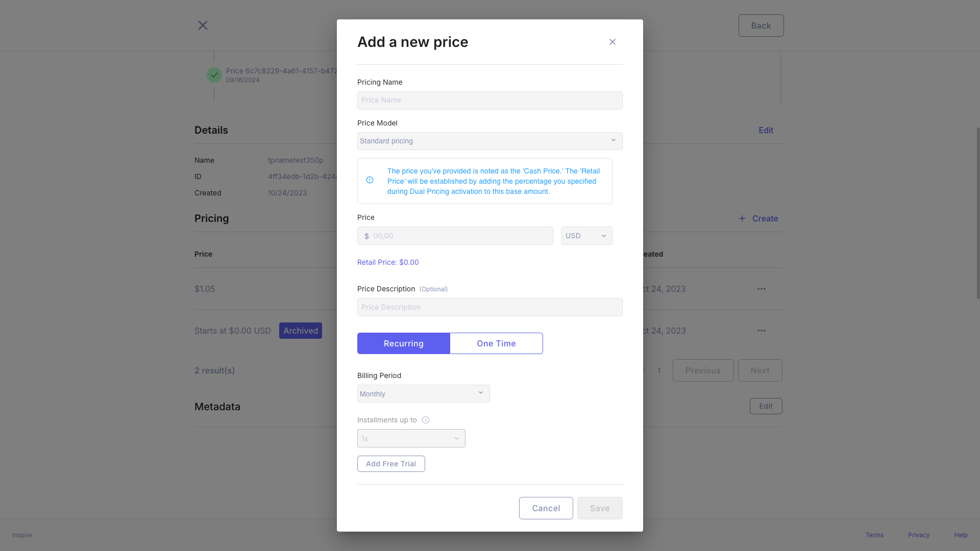Click the X icon at the page top left
980x551 pixels.
(x=203, y=25)
